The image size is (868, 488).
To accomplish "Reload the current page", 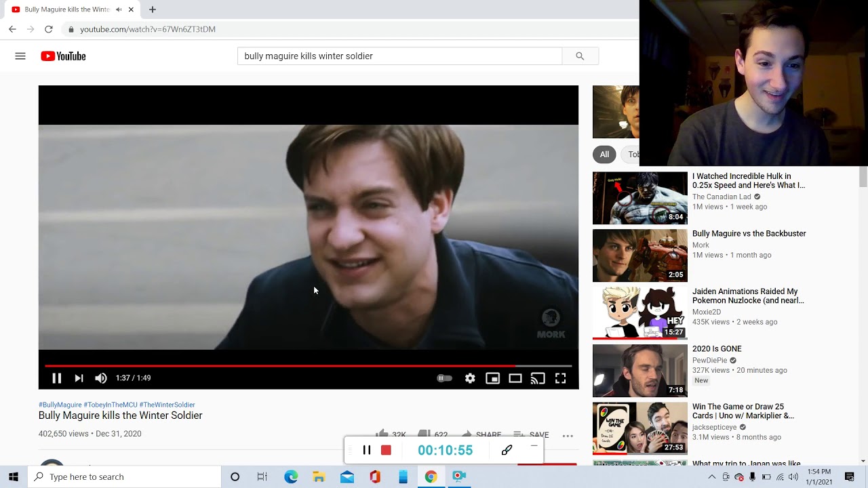I will point(49,29).
